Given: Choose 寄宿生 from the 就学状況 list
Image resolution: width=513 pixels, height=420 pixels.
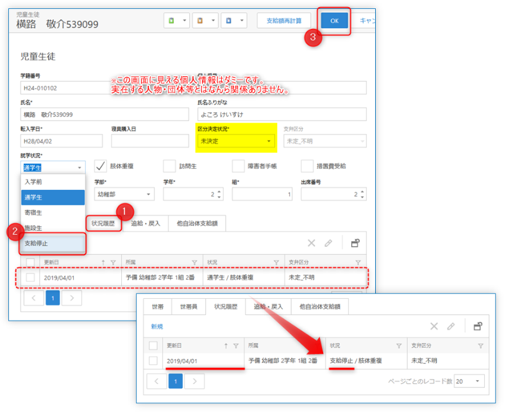Looking at the screenshot, I should coord(53,213).
